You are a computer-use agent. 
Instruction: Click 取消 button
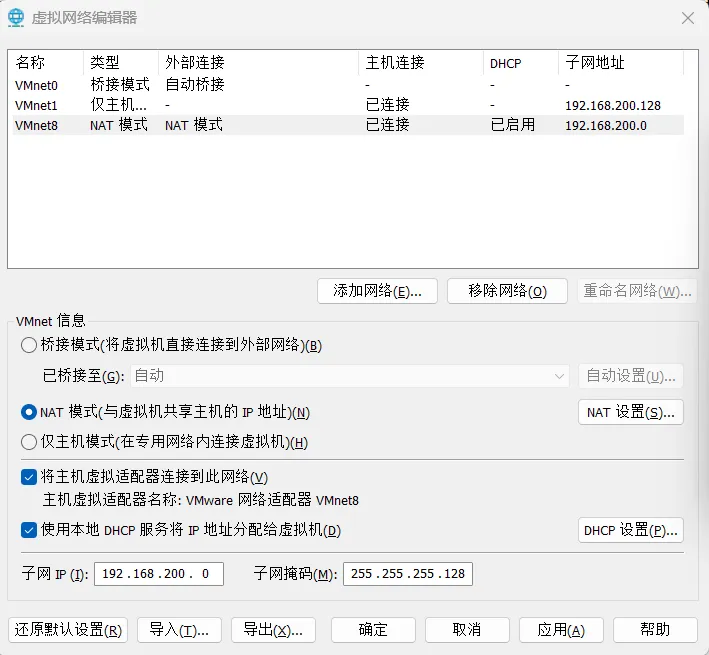tap(467, 630)
